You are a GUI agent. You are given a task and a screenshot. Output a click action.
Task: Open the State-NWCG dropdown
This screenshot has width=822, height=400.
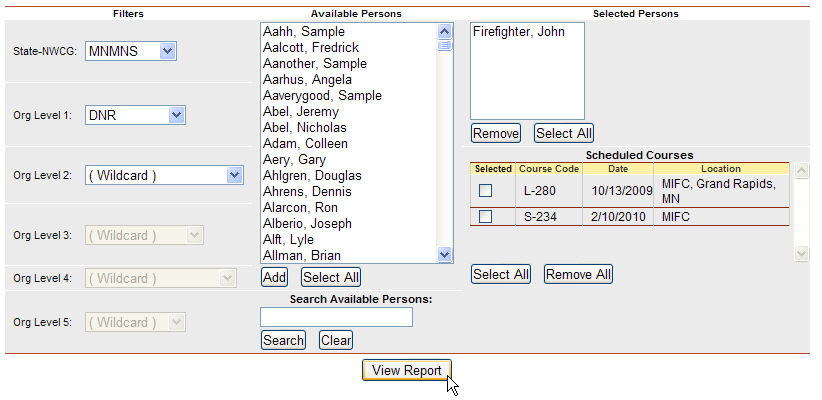click(x=131, y=51)
